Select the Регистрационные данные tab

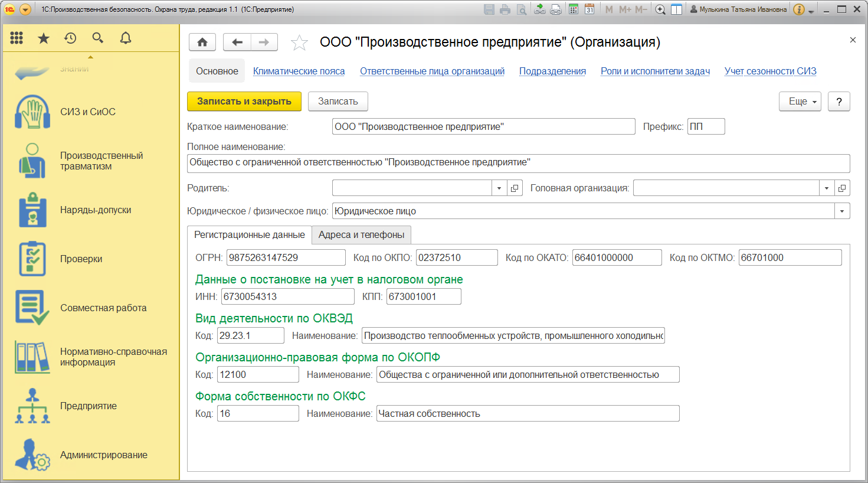(x=250, y=235)
